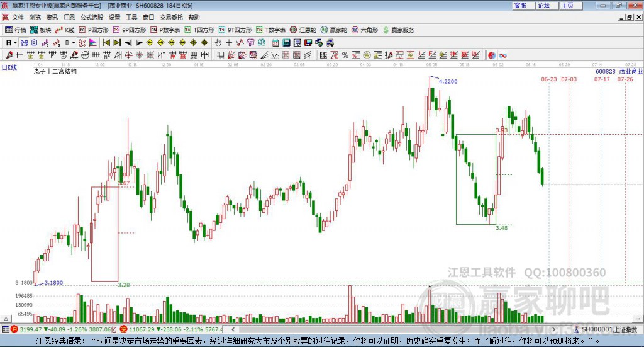Open the 9P四方形 tool
The height and width of the screenshot is (347, 644).
pyautogui.click(x=130, y=30)
